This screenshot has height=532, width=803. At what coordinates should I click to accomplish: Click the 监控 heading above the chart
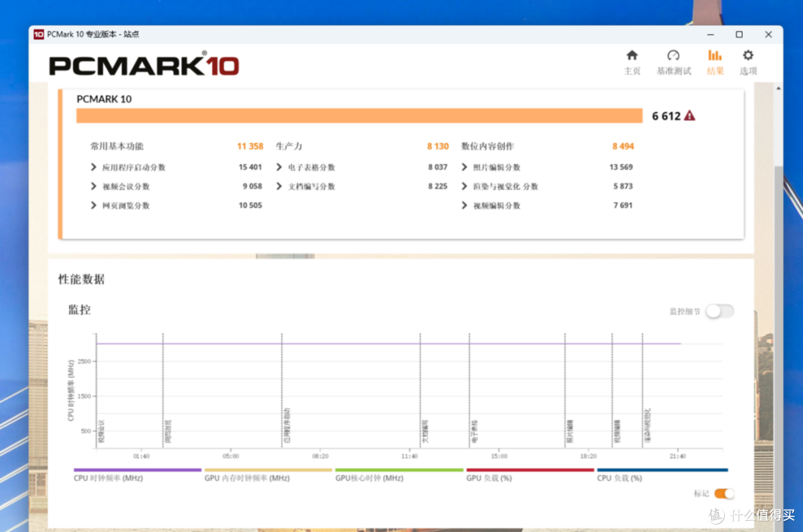pos(80,310)
